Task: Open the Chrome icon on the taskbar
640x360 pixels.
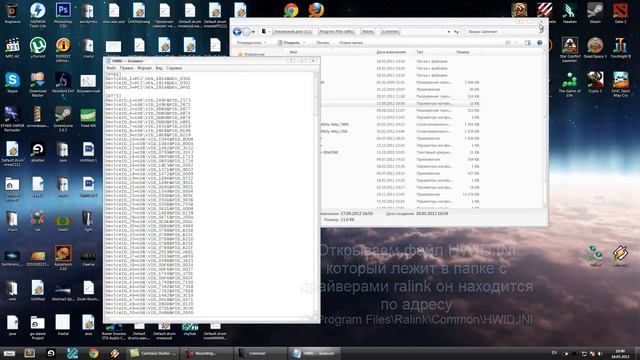Action: click(x=93, y=353)
